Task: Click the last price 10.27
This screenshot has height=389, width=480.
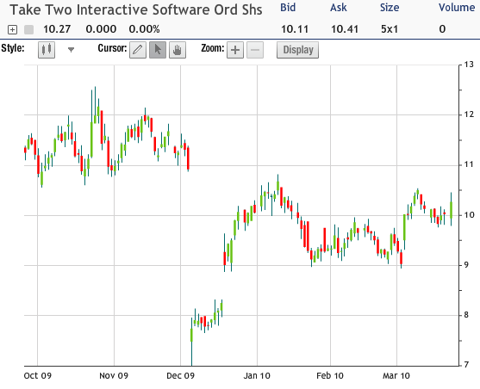Action: tap(57, 29)
